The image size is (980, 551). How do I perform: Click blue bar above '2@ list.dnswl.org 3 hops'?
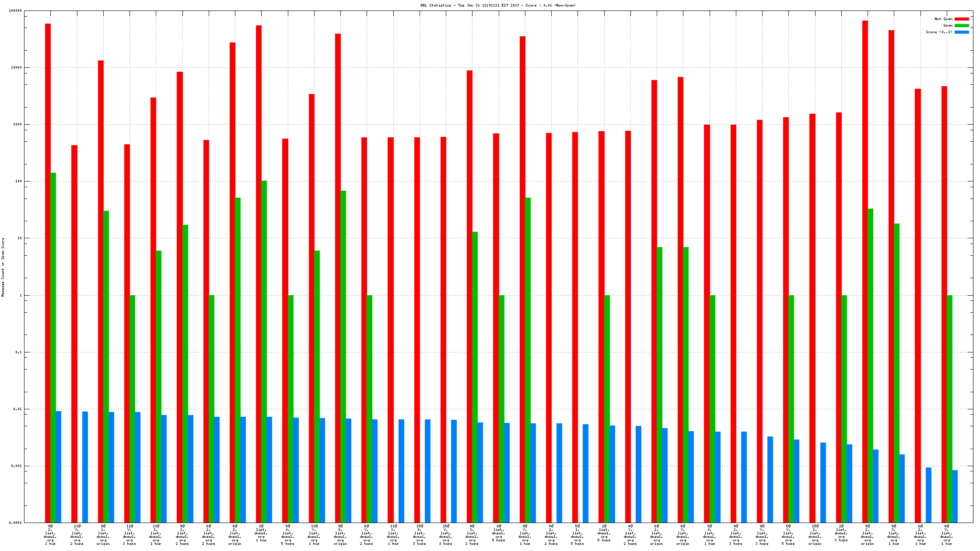pyautogui.click(x=849, y=483)
